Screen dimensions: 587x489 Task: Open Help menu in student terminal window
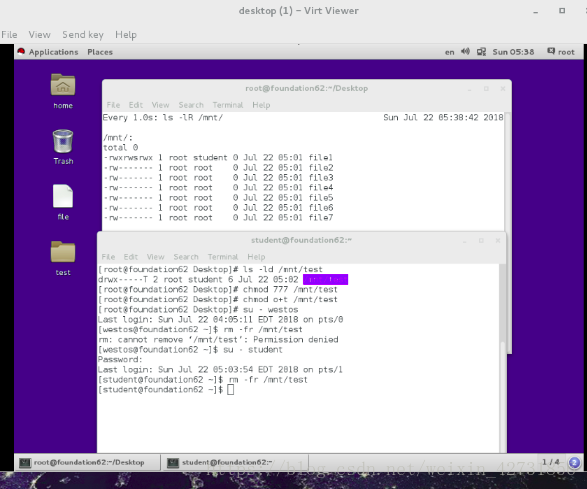(256, 257)
